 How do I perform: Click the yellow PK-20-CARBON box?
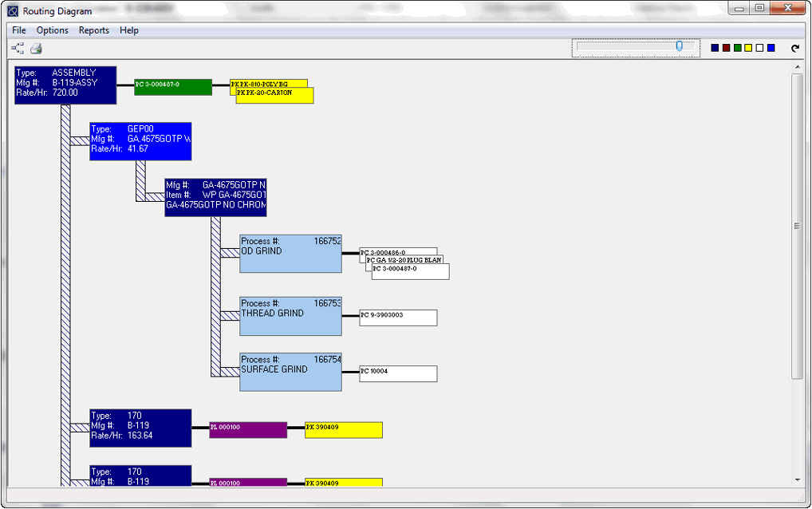275,97
